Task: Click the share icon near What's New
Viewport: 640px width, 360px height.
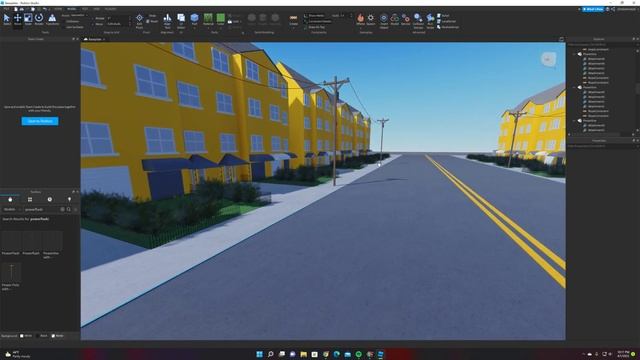Action: pyautogui.click(x=613, y=9)
